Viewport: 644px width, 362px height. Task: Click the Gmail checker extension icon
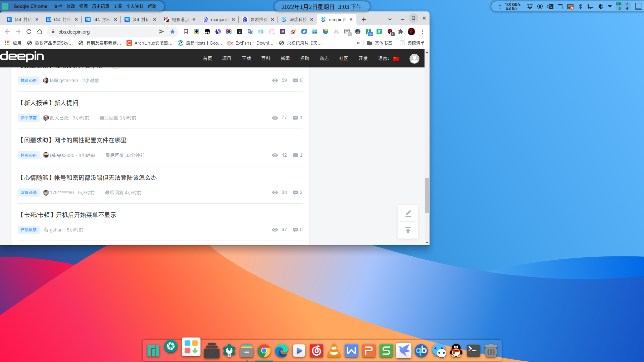[347, 32]
